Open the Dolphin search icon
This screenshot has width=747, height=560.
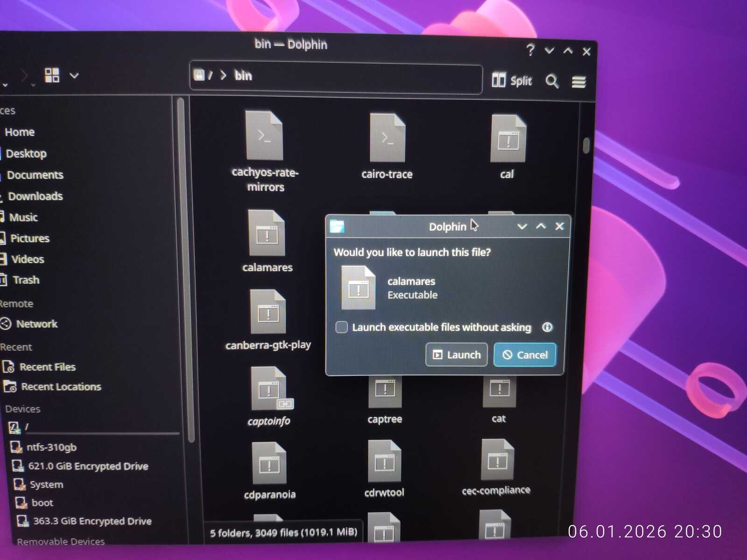[552, 81]
